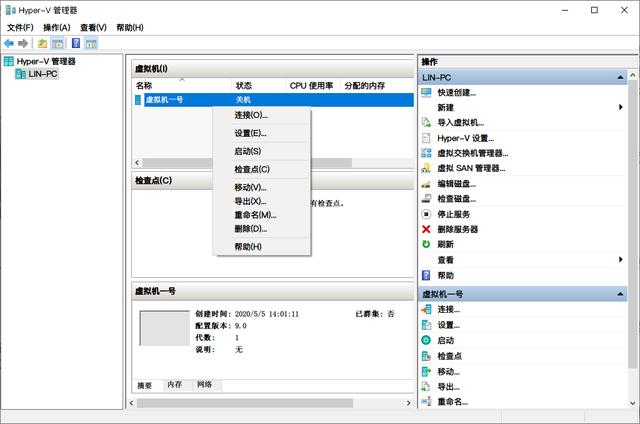Click the up-one-level folder toolbar icon
Viewport: 640px width, 424px height.
pos(42,43)
